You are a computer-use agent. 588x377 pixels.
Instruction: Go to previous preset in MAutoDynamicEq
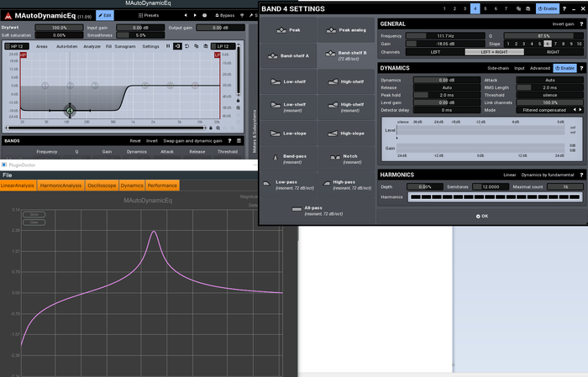tap(186, 15)
